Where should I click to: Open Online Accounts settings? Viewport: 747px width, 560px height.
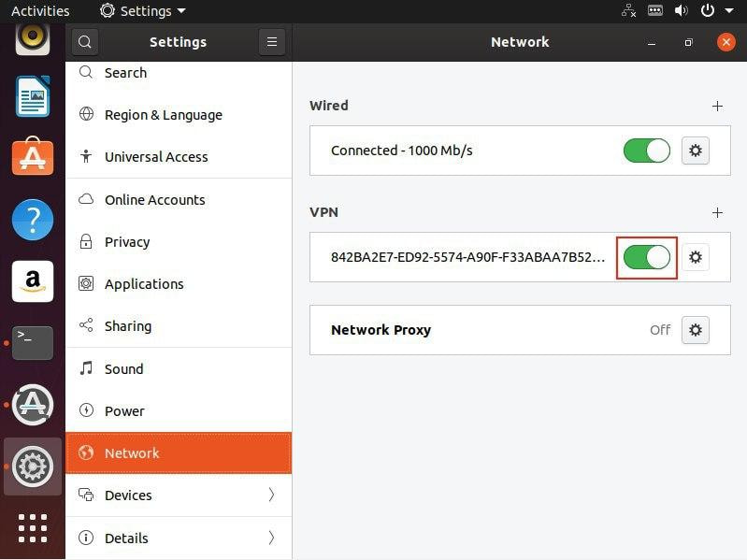point(154,200)
